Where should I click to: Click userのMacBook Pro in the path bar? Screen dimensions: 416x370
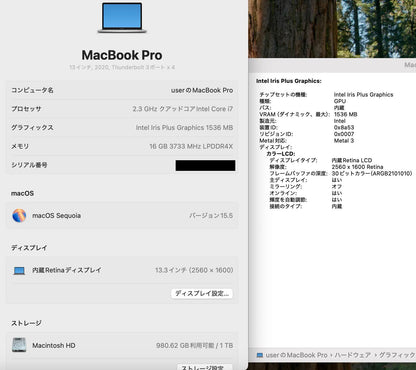click(296, 355)
